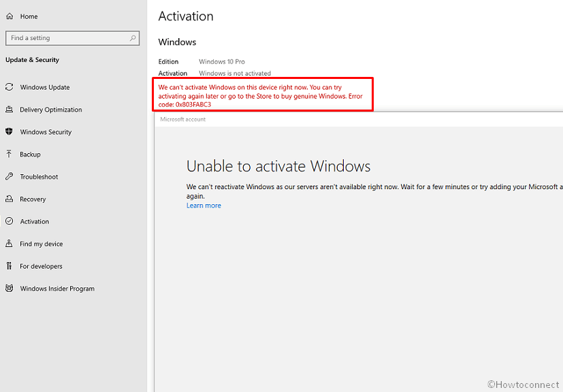Click the Windows Update sync arrows icon
563x392 pixels.
pyautogui.click(x=10, y=87)
